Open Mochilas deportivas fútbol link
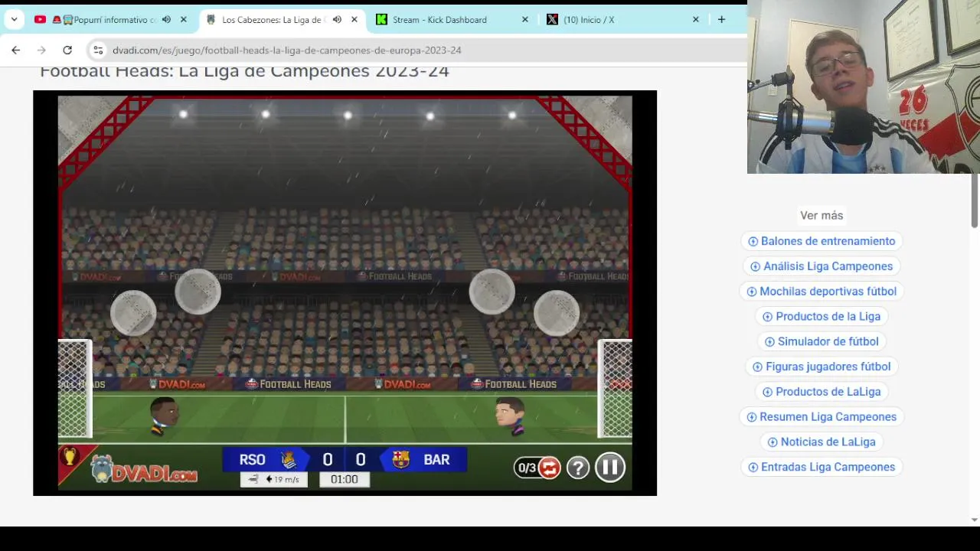980x551 pixels. coord(822,292)
